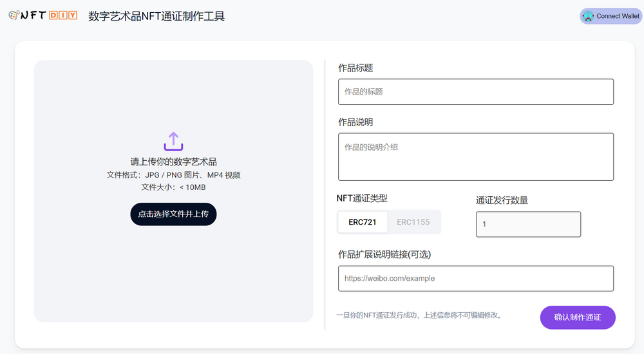Image resolution: width=644 pixels, height=354 pixels.
Task: Click 点击选择文件并上传 button
Action: pyautogui.click(x=173, y=214)
